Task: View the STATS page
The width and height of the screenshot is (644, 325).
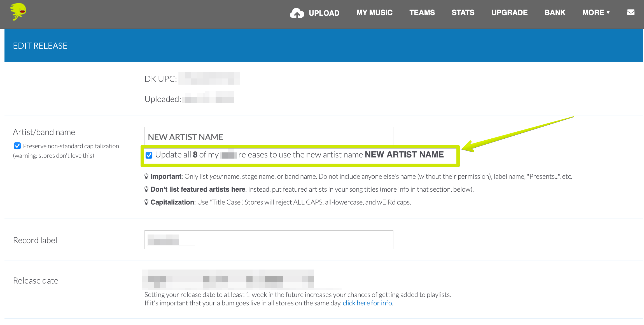Action: 463,13
